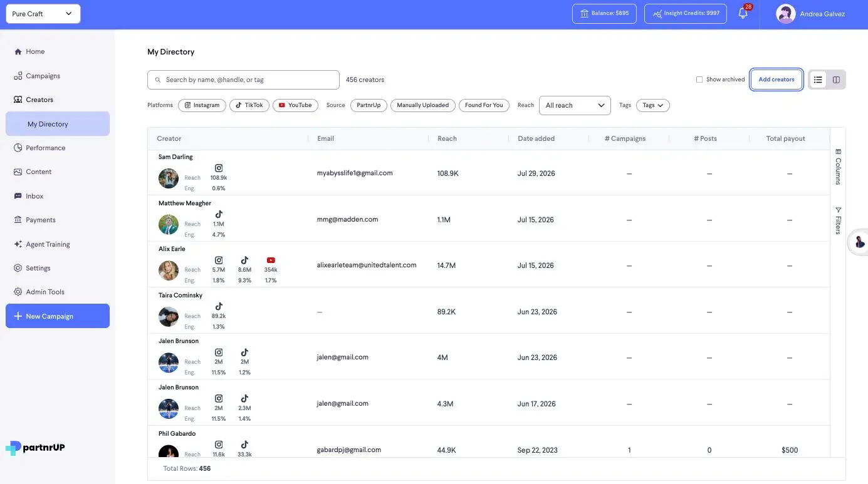Toggle Instagram platform filter
The height and width of the screenshot is (484, 868).
202,105
